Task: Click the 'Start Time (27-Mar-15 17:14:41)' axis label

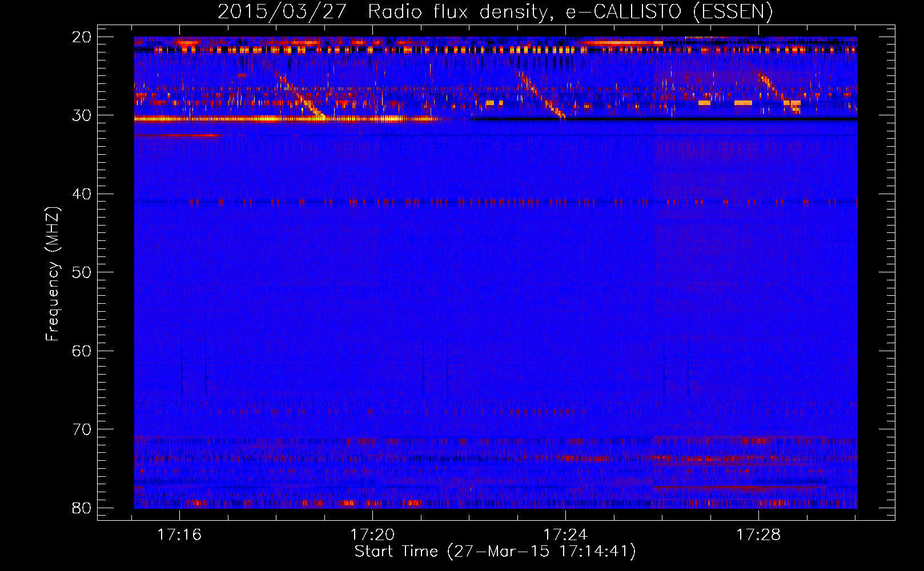Action: point(495,552)
